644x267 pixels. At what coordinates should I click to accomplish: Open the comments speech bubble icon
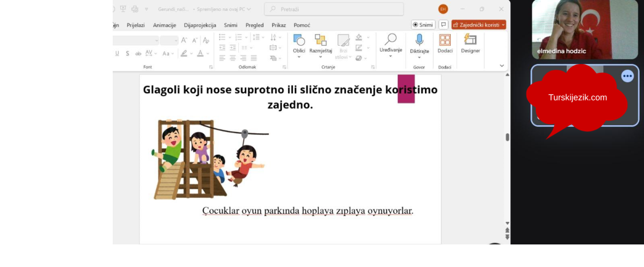[x=443, y=25]
